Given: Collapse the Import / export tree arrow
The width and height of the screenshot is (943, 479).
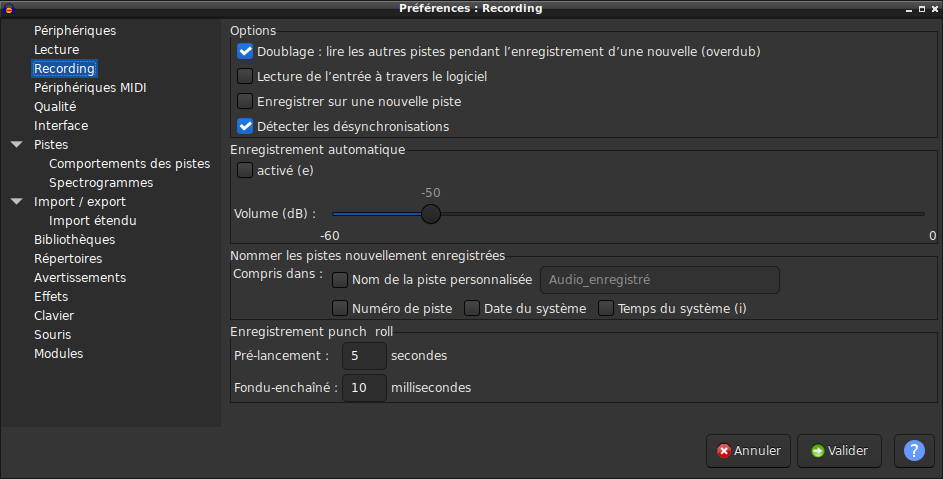Looking at the screenshot, I should tap(17, 202).
